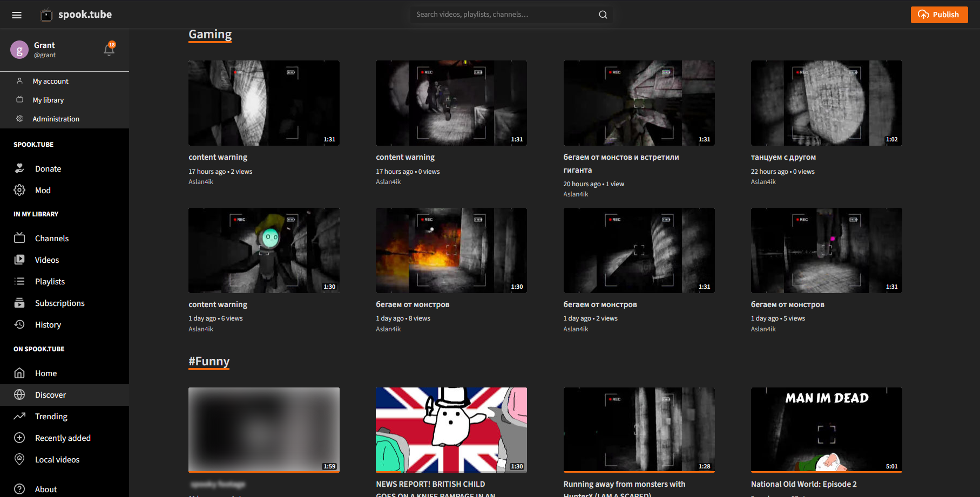The width and height of the screenshot is (980, 497).
Task: Click the Recently added plus icon
Action: point(19,438)
